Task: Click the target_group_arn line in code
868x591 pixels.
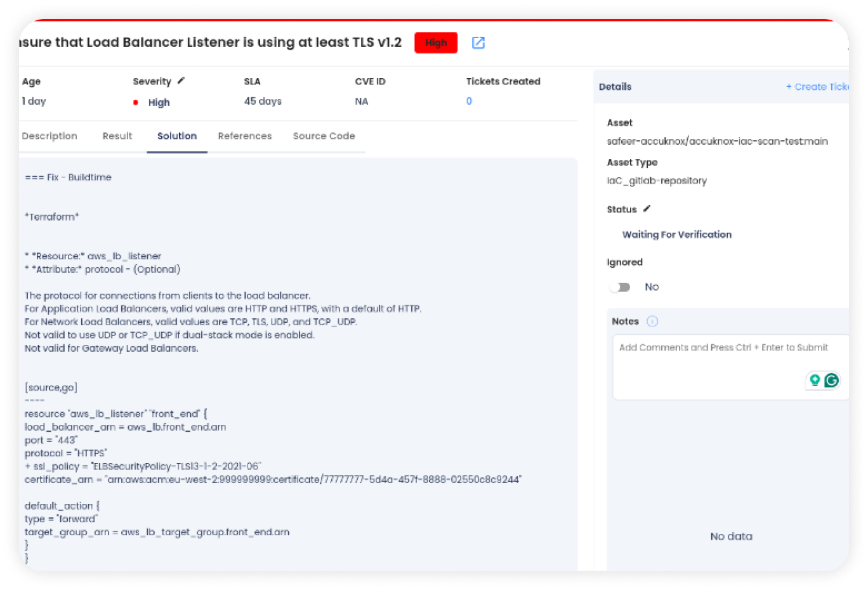Action: (157, 532)
